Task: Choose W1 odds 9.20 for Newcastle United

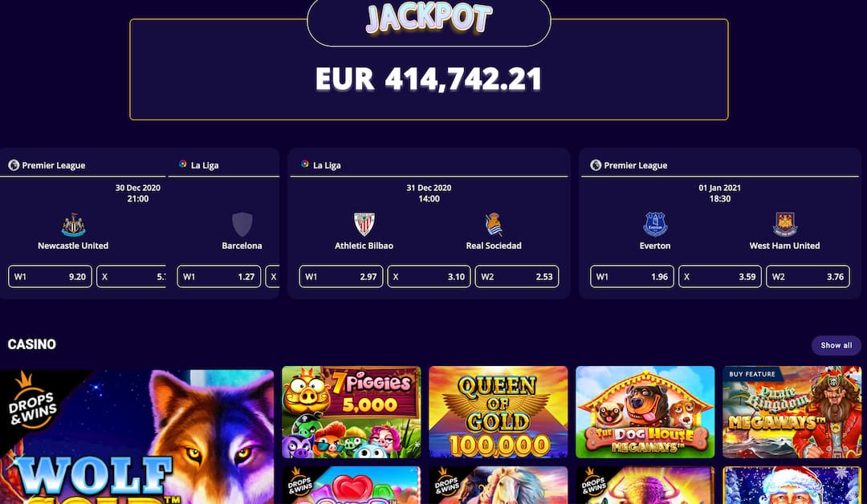Action: coord(50,276)
